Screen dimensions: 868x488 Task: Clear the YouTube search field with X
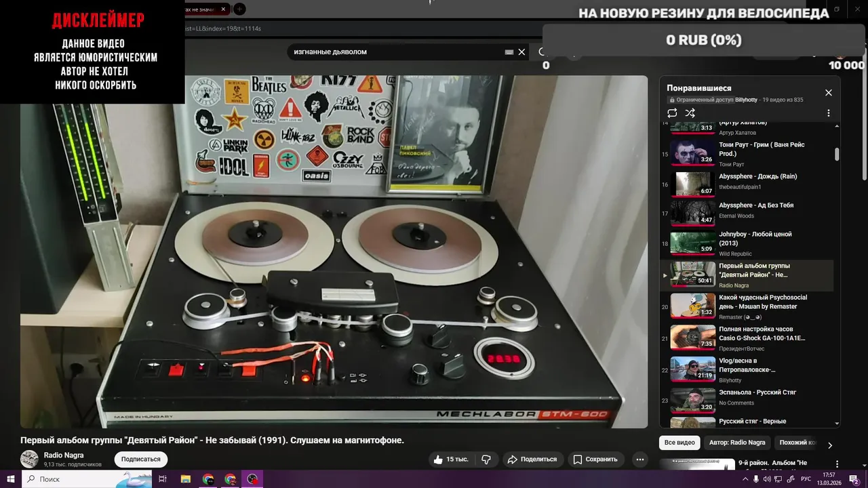point(521,52)
